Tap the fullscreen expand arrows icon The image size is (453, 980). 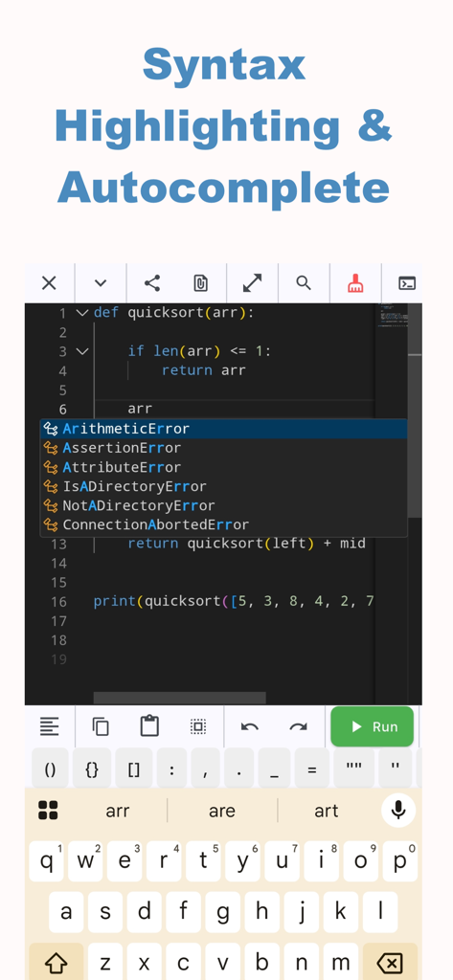[252, 283]
